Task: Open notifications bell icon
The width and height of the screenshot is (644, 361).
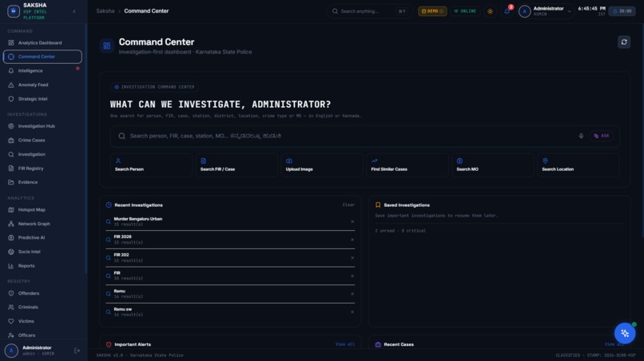Action: coord(507,11)
